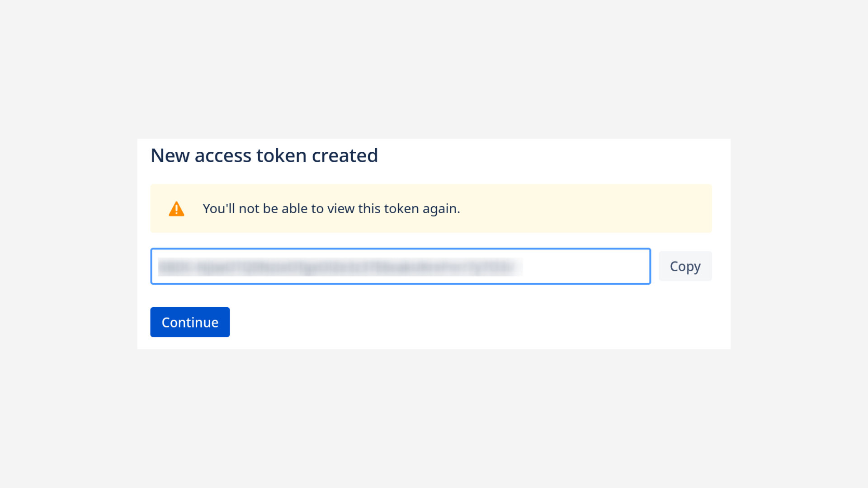The width and height of the screenshot is (868, 488).
Task: Select the blue Continue action
Action: click(x=190, y=322)
